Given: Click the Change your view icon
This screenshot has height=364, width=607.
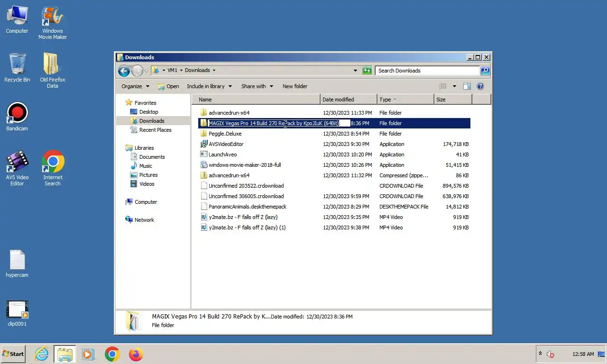Looking at the screenshot, I should (x=443, y=86).
